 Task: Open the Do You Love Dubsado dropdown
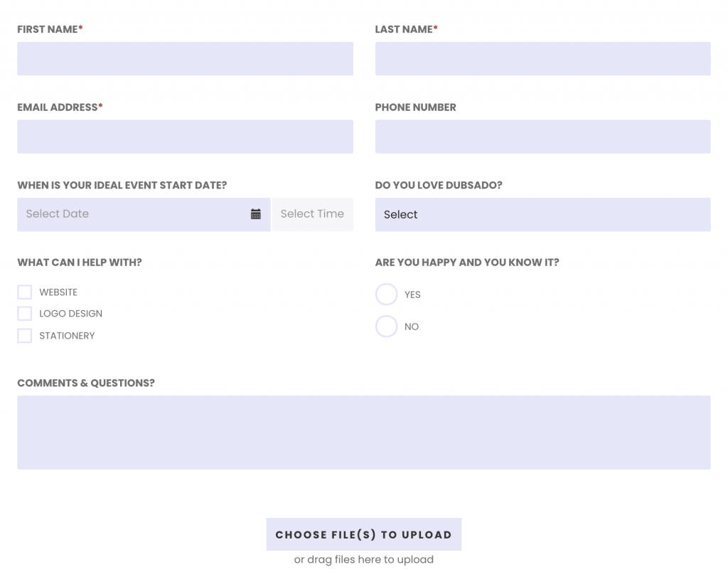(x=542, y=215)
